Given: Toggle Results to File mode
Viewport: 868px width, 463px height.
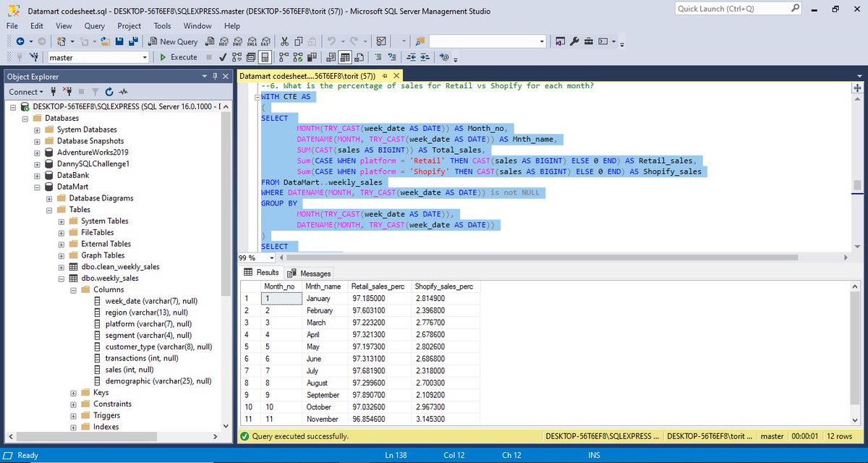Looking at the screenshot, I should point(359,57).
